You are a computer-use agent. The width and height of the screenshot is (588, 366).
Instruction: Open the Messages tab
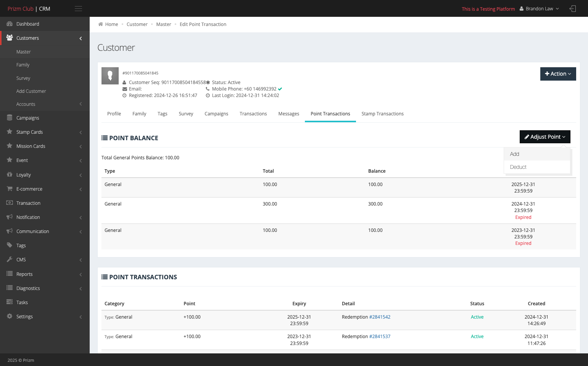tap(288, 114)
